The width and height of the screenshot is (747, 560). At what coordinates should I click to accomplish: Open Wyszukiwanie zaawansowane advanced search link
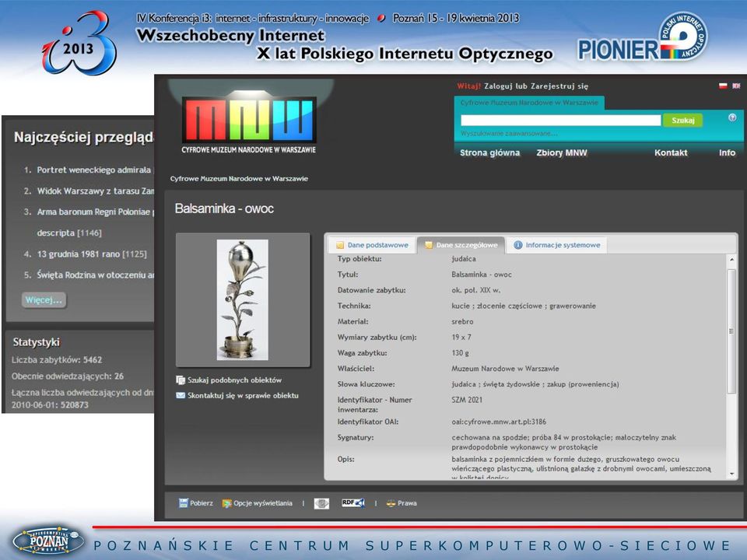pos(509,133)
